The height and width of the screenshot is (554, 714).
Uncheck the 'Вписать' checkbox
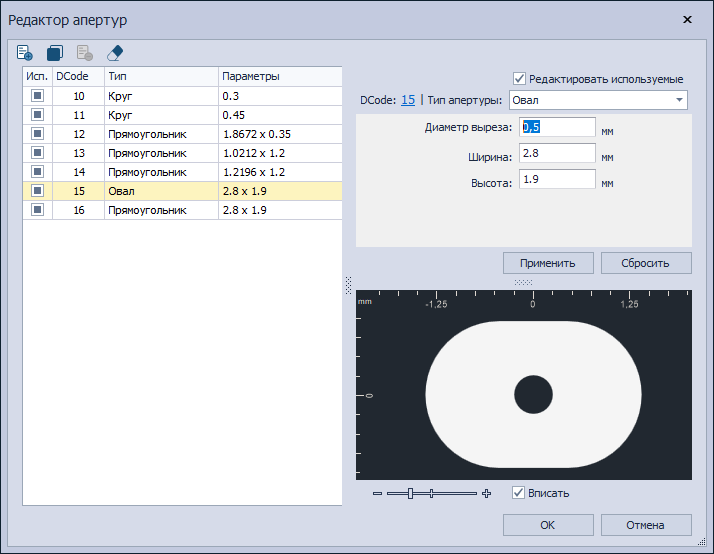[x=518, y=492]
